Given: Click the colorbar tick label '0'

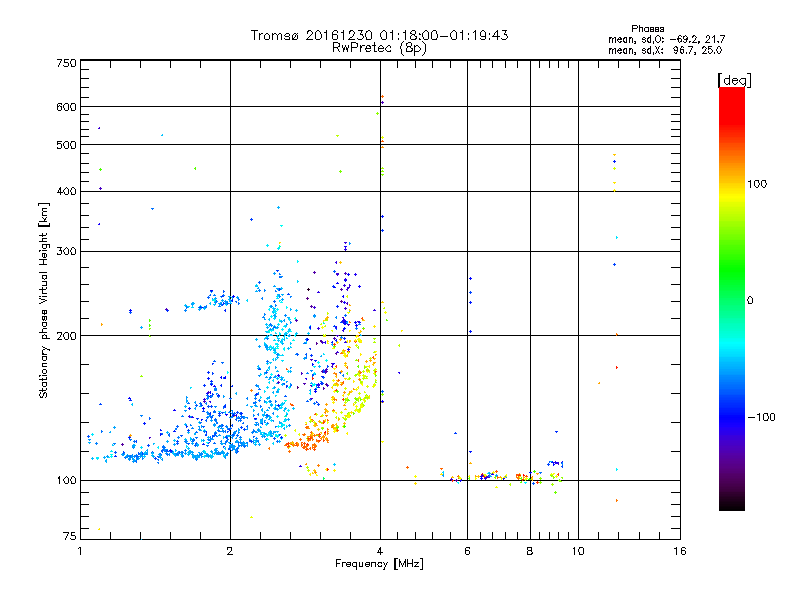Looking at the screenshot, I should point(750,301).
